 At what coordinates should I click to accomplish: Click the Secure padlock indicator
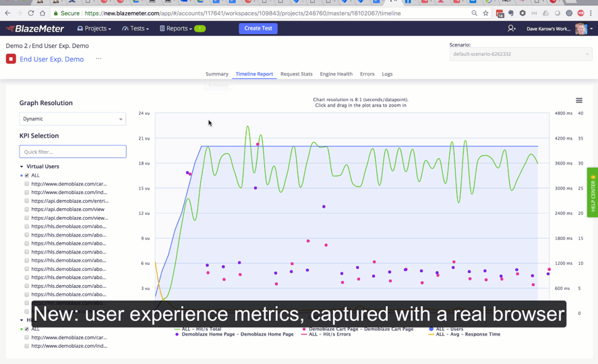[66, 13]
